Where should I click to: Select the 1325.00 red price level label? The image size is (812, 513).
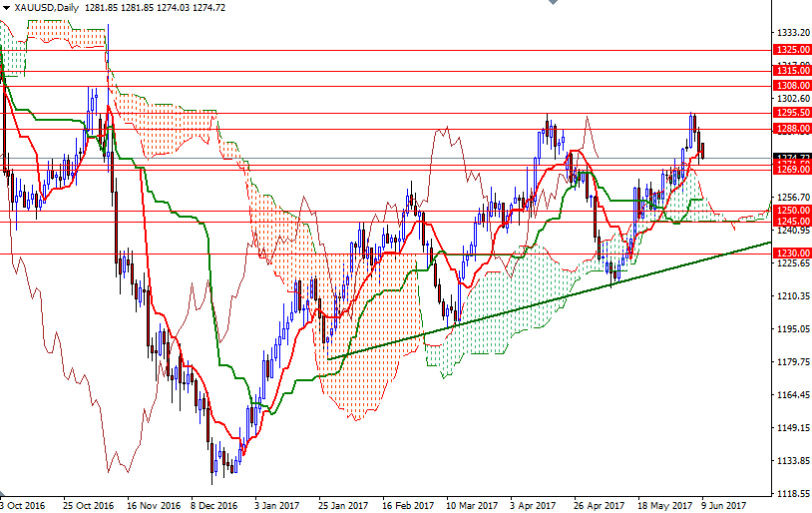coord(792,49)
